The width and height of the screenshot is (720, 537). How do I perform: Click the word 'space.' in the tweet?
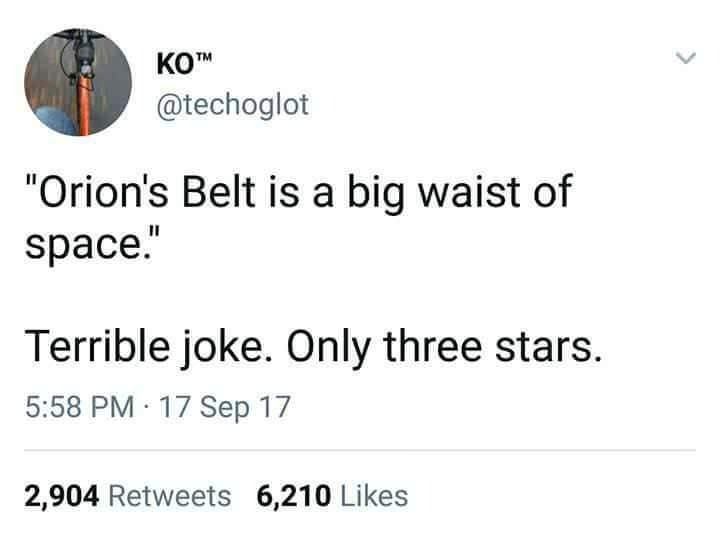pyautogui.click(x=87, y=246)
